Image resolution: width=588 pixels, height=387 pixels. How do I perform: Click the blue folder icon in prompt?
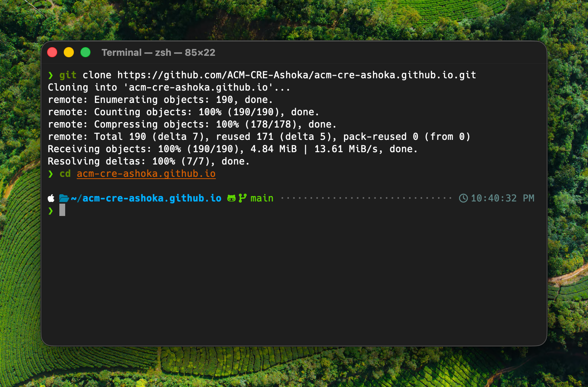(x=64, y=198)
